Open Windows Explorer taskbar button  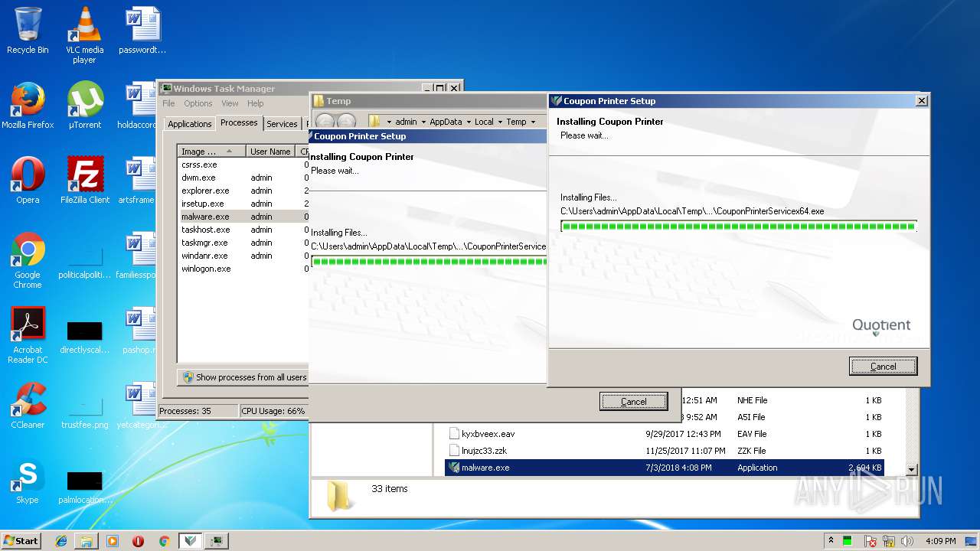click(x=87, y=541)
